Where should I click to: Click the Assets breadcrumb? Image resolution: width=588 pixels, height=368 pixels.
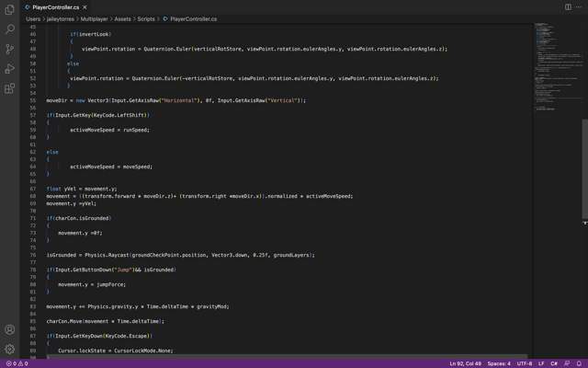click(122, 18)
